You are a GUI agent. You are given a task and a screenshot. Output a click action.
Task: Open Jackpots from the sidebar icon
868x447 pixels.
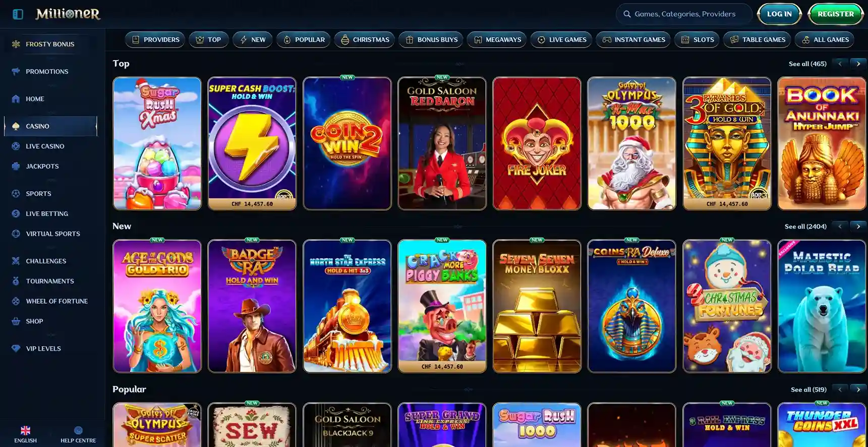(16, 166)
